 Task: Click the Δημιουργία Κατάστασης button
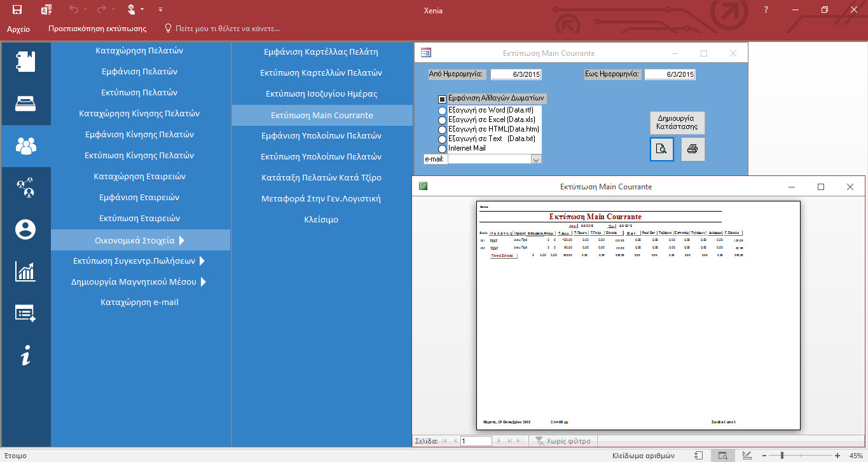[677, 123]
